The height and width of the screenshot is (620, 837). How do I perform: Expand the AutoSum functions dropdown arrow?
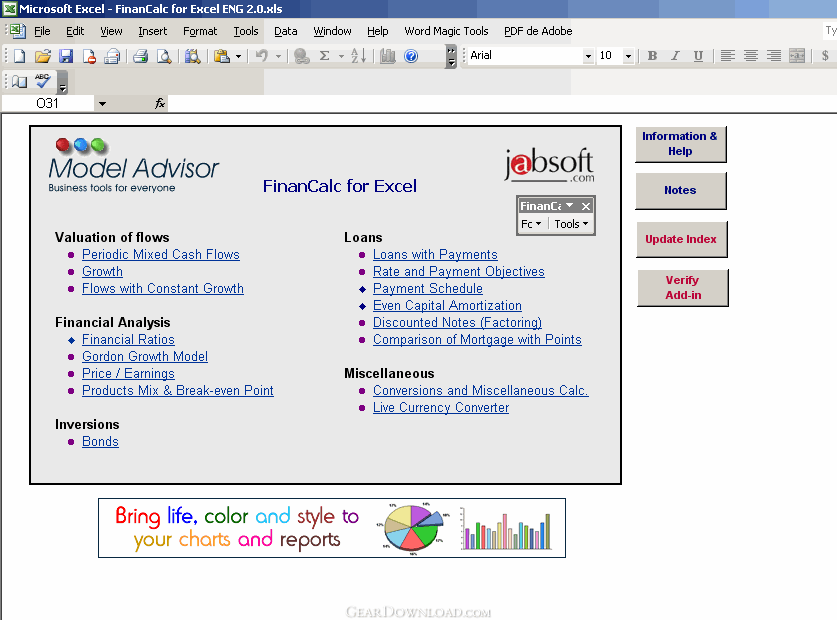click(x=341, y=56)
